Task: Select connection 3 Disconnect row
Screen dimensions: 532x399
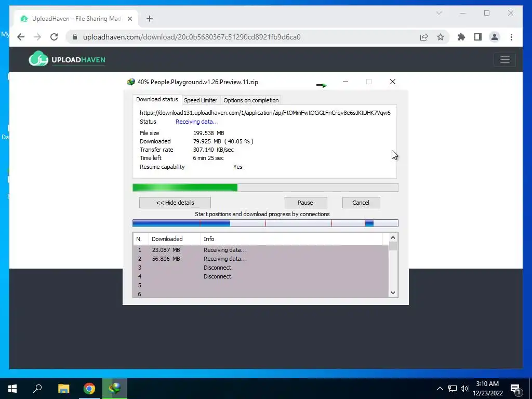Action: coord(261,268)
